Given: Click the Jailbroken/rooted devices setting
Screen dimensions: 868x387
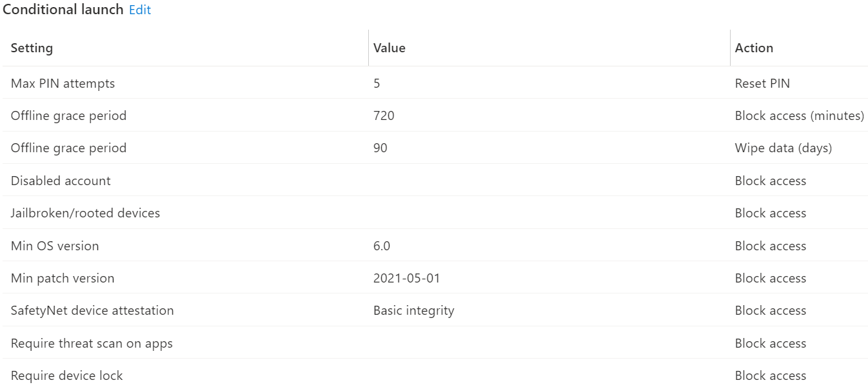Looking at the screenshot, I should [x=85, y=213].
